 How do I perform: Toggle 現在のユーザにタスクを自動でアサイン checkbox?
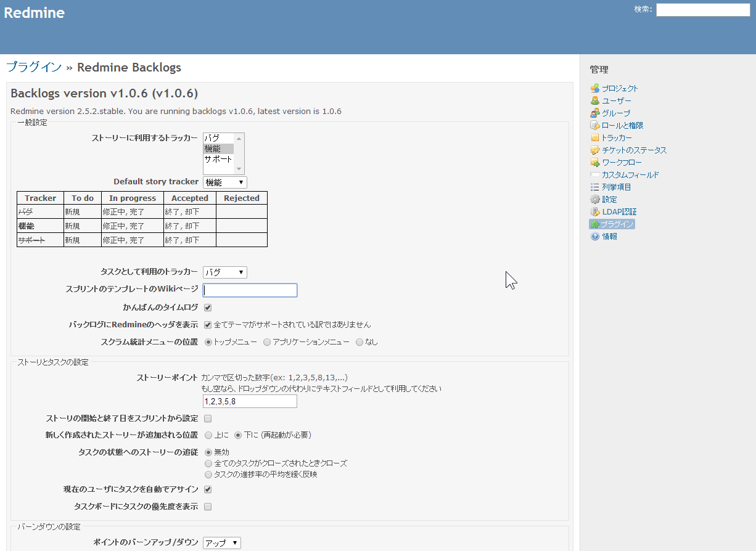(208, 489)
